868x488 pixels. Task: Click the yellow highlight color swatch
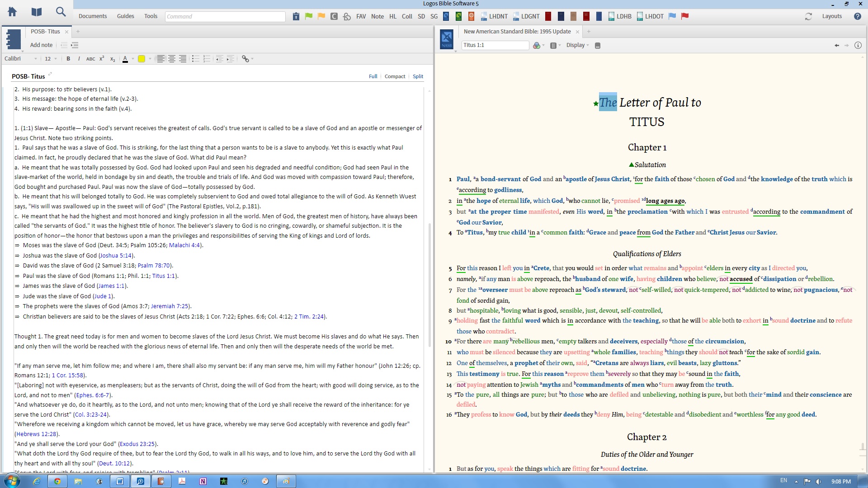pyautogui.click(x=142, y=59)
